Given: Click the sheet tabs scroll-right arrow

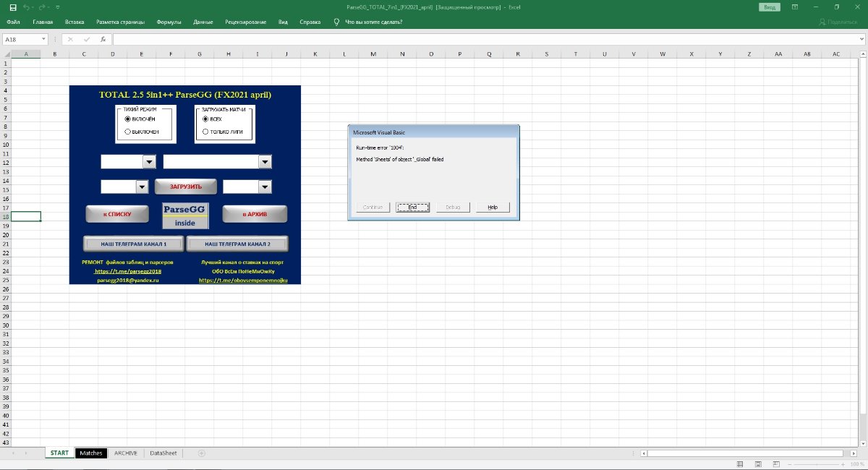Looking at the screenshot, I should pos(26,453).
